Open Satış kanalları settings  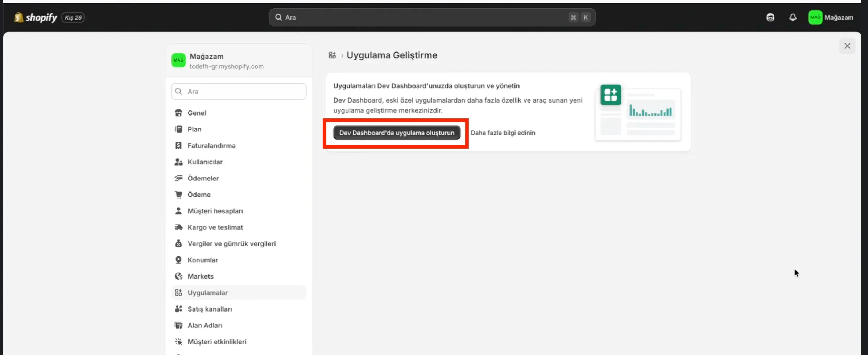coord(239,309)
